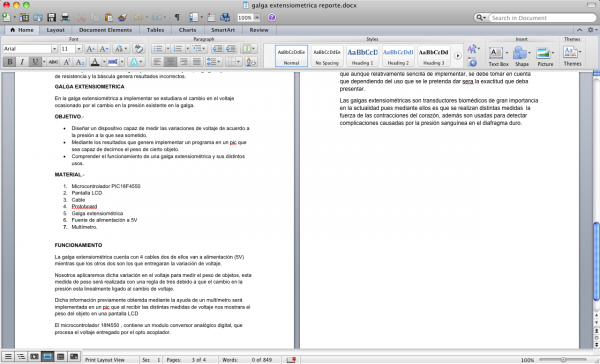The height and width of the screenshot is (364, 600).
Task: Click the Shrink Font icon
Action: (x=104, y=49)
